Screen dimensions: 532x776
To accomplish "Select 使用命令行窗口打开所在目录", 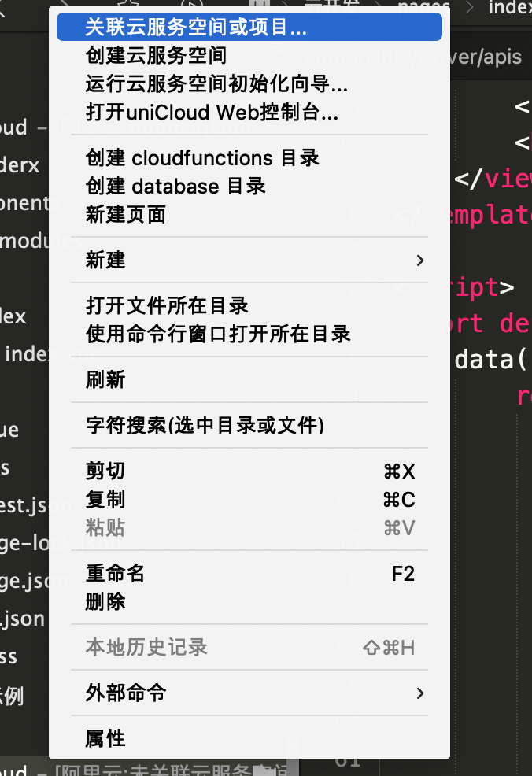I will 249,334.
